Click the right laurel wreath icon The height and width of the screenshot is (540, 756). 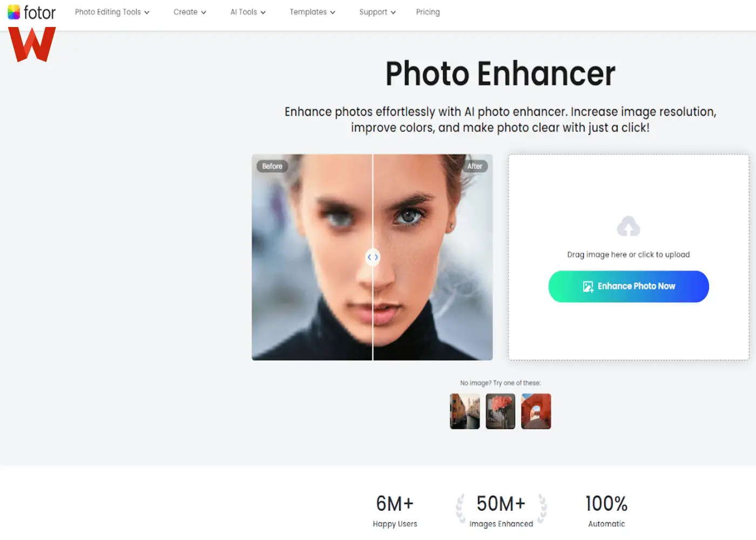(542, 509)
